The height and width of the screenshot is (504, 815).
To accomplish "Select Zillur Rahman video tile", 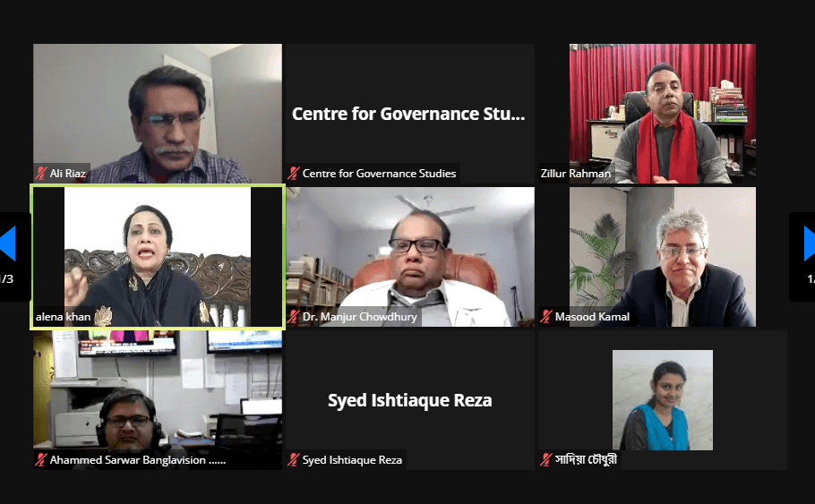I will coord(663,114).
